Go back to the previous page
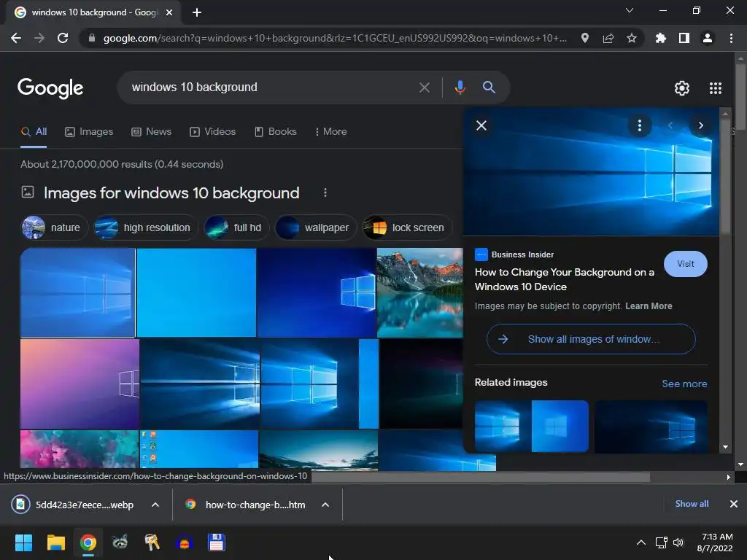Image resolution: width=747 pixels, height=560 pixels. [16, 38]
